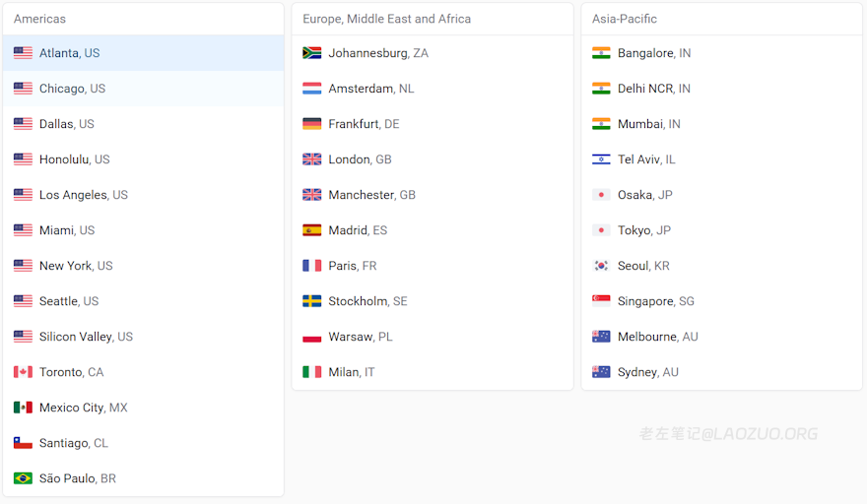The width and height of the screenshot is (867, 504).
Task: Click the Singapore flag icon
Action: [601, 301]
